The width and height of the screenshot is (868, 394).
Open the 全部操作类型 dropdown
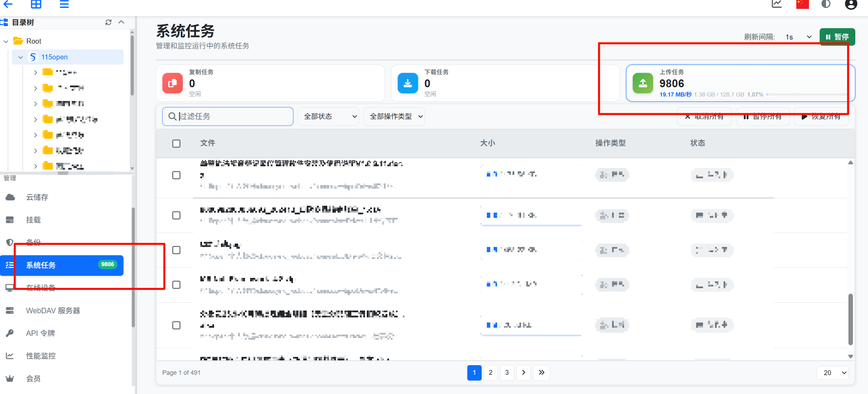point(394,116)
